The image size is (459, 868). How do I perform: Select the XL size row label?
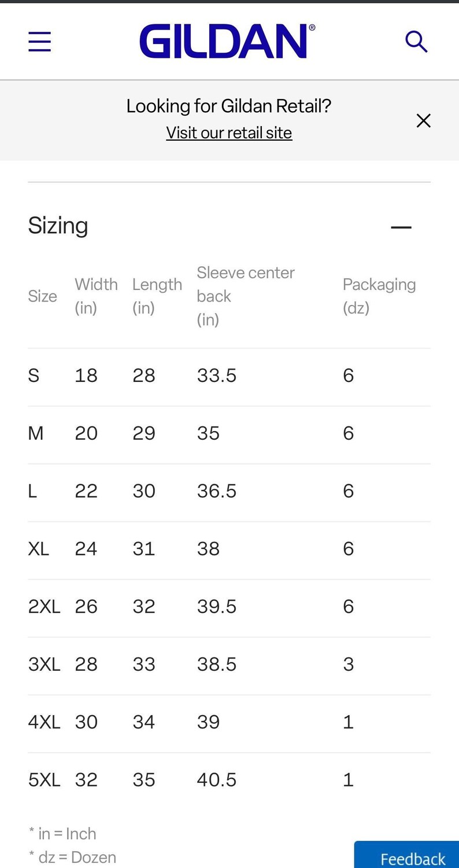coord(38,549)
